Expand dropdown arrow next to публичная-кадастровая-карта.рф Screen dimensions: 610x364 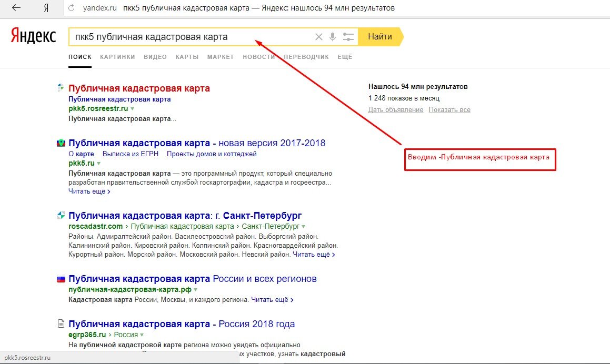(x=195, y=290)
